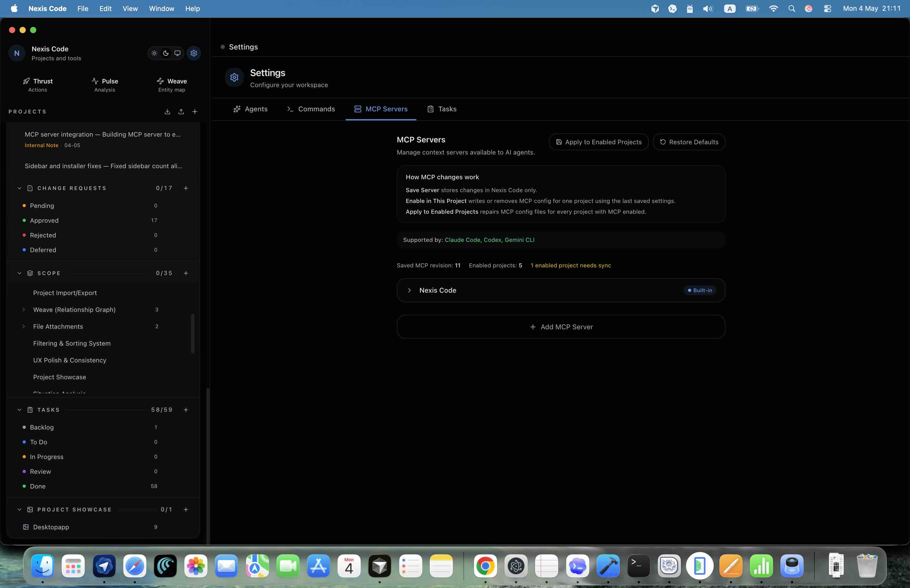Viewport: 910px width, 588px height.
Task: Switch to dark theme moon icon
Action: click(166, 53)
